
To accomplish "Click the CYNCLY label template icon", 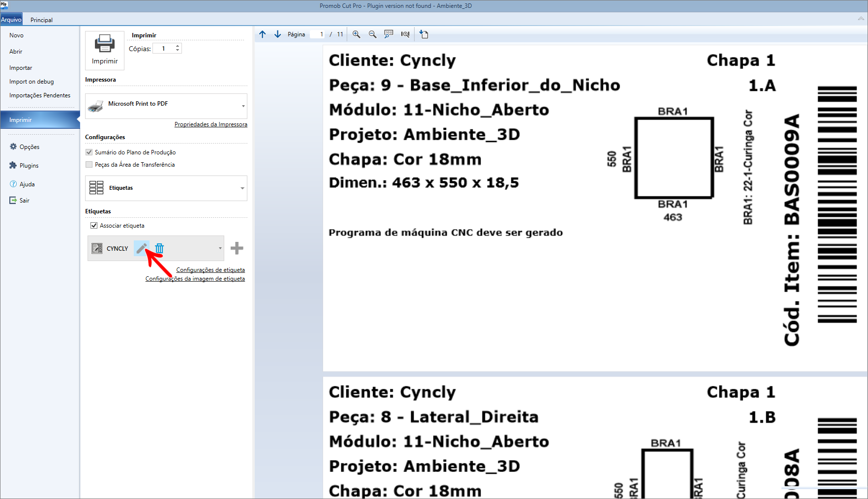I will (97, 248).
